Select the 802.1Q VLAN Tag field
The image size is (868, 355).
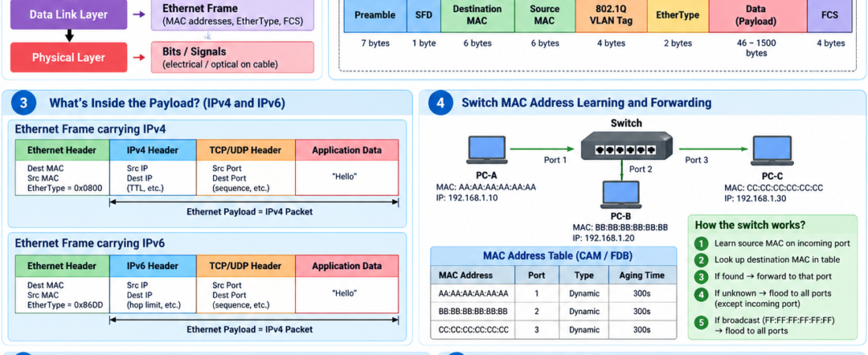[x=611, y=16]
